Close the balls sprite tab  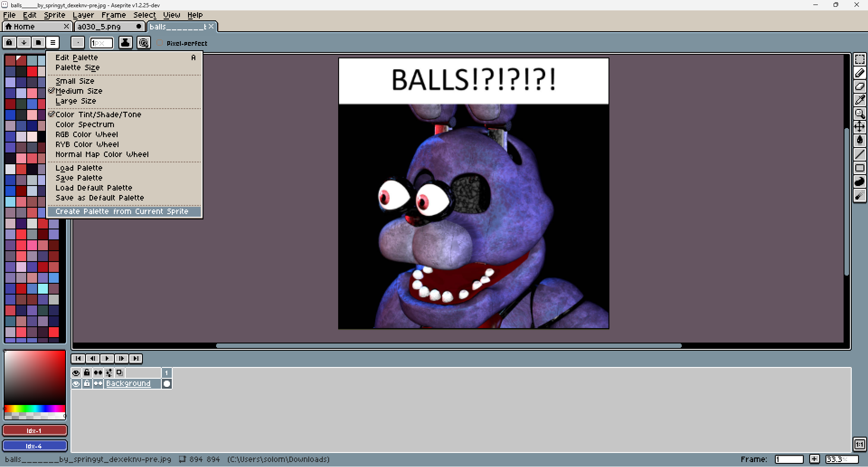click(211, 26)
